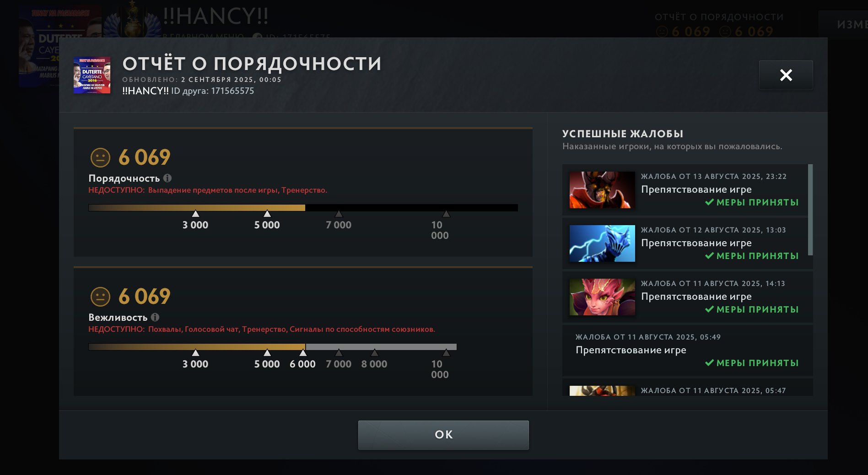Open the partially visible 11 August 05:47 complaint
The width and height of the screenshot is (868, 475).
[x=687, y=387]
